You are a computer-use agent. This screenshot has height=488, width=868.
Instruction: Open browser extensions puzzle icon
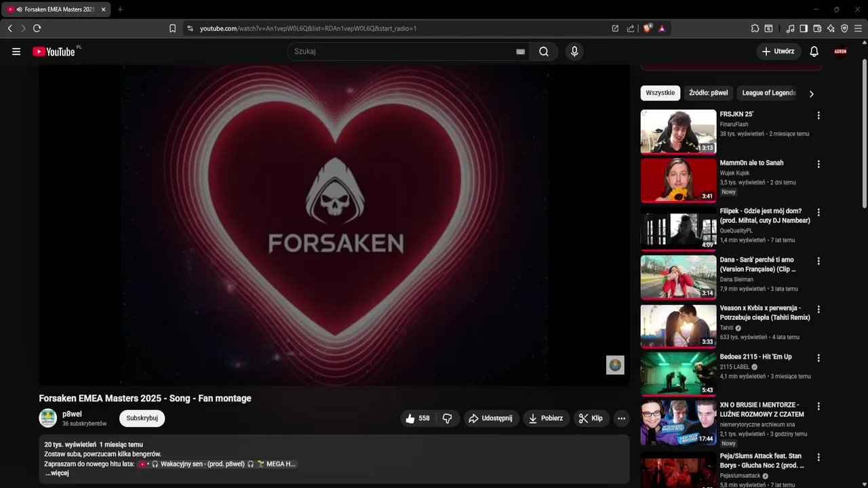[755, 28]
